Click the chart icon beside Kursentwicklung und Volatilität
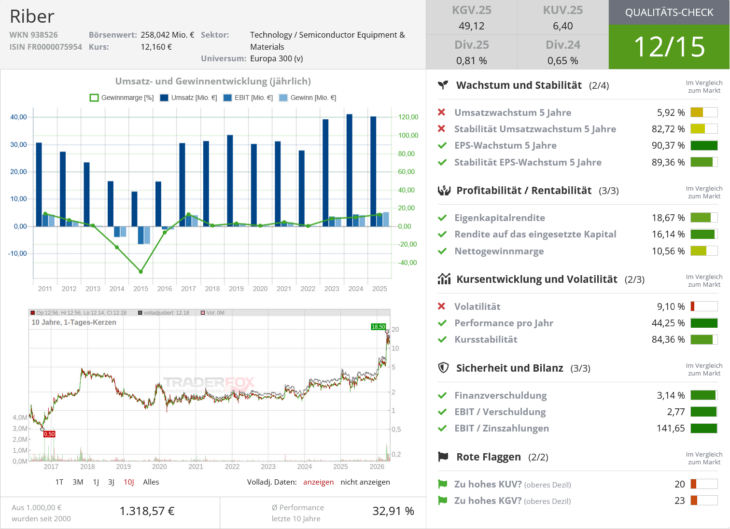The image size is (730, 529). (x=444, y=279)
